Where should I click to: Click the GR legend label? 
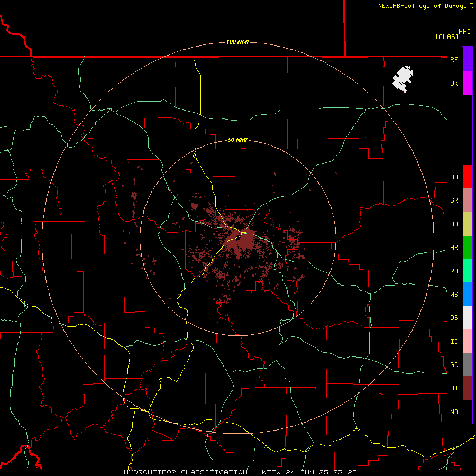tap(454, 200)
